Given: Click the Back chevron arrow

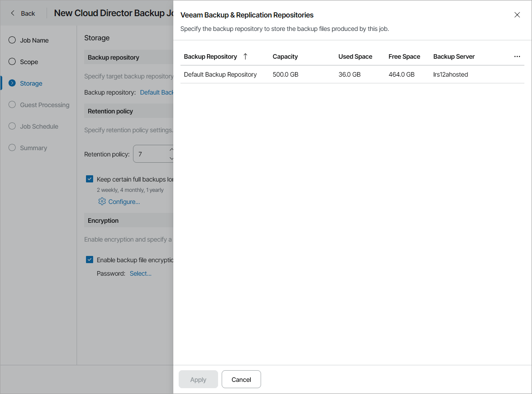Looking at the screenshot, I should tap(13, 13).
